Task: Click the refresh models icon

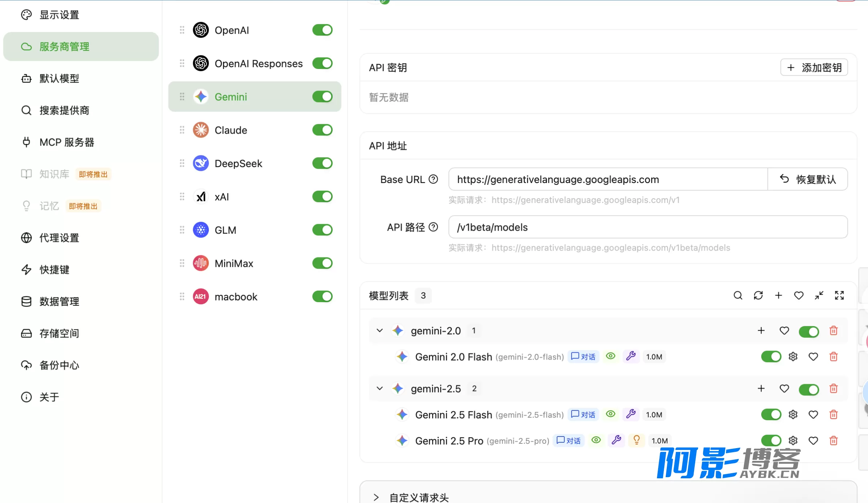Action: [758, 295]
